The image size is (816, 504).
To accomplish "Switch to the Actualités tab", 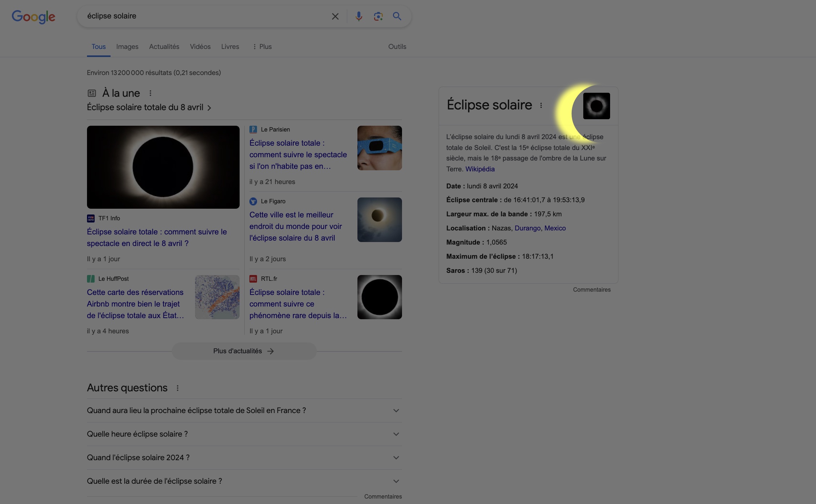I will [164, 47].
